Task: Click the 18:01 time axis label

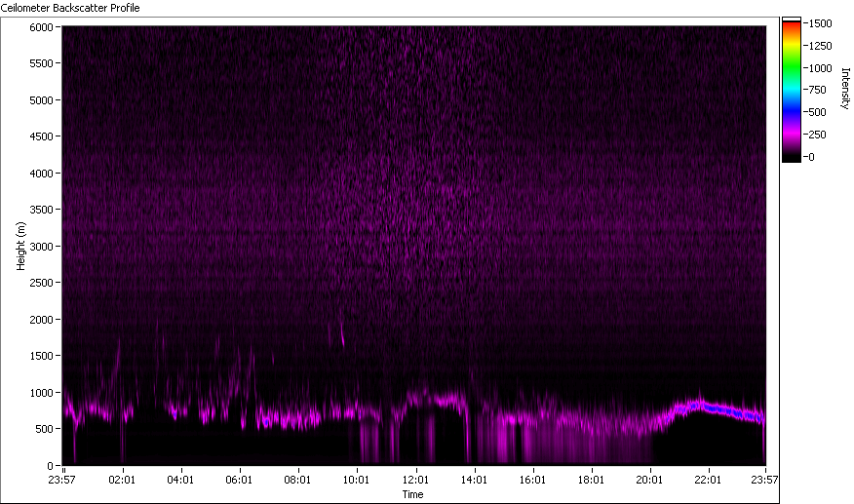Action: pyautogui.click(x=591, y=480)
